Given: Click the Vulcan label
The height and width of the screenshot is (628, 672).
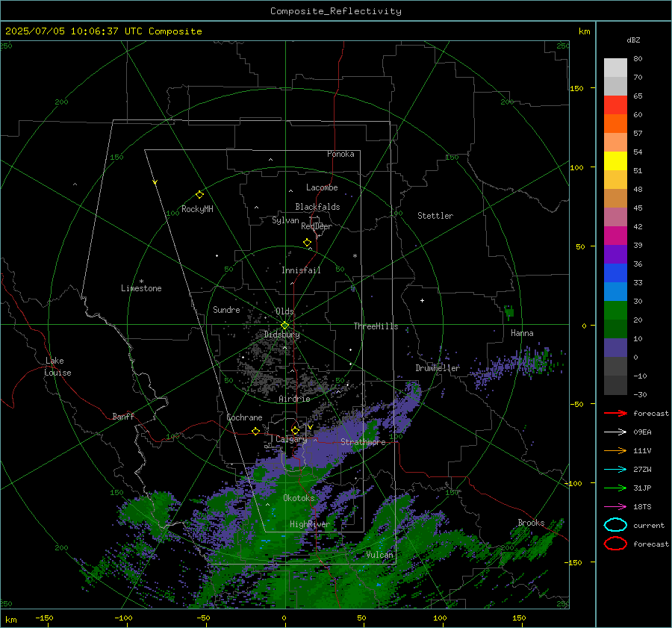Looking at the screenshot, I should click(380, 555).
